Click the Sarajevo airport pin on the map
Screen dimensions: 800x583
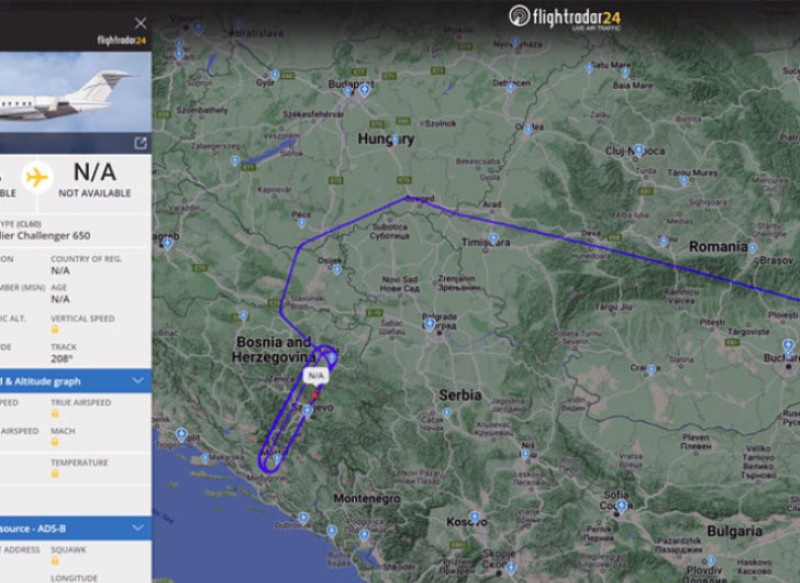tap(308, 410)
